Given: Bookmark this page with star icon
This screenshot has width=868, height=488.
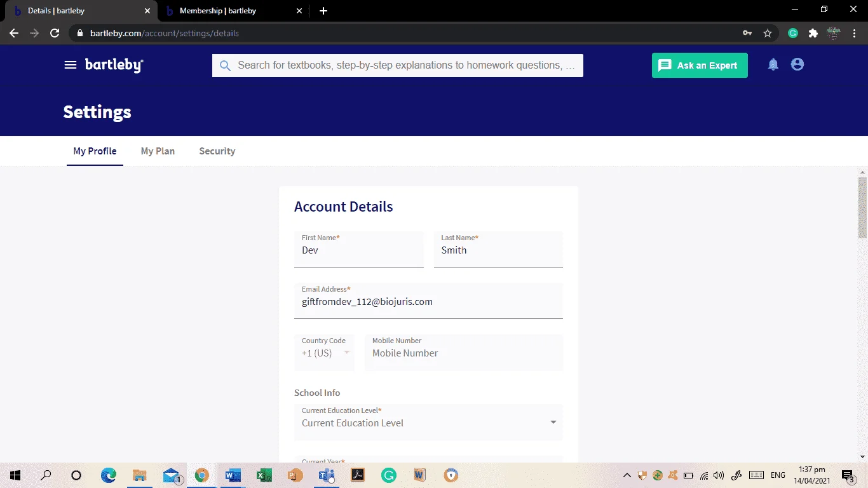Looking at the screenshot, I should click(768, 33).
